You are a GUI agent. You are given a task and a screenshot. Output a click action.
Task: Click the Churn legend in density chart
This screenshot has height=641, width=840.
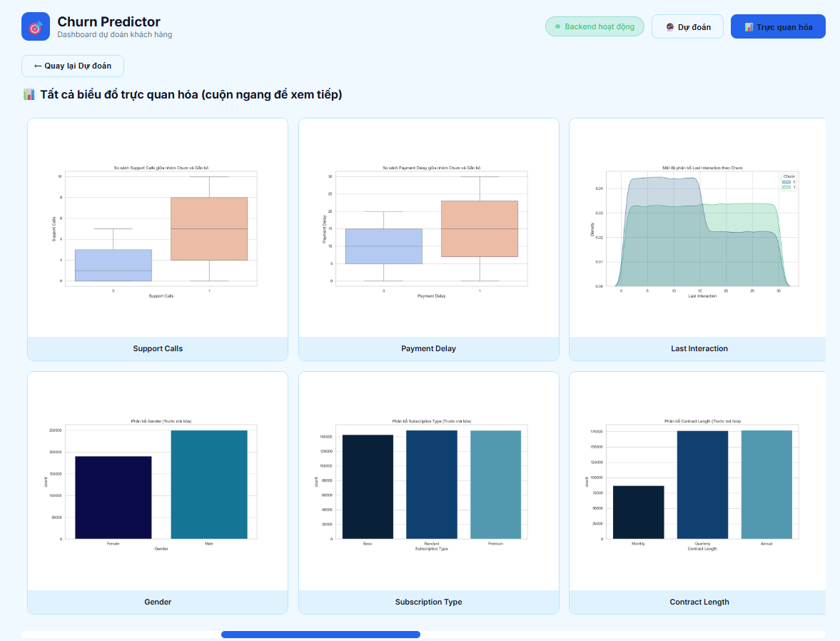coord(788,181)
